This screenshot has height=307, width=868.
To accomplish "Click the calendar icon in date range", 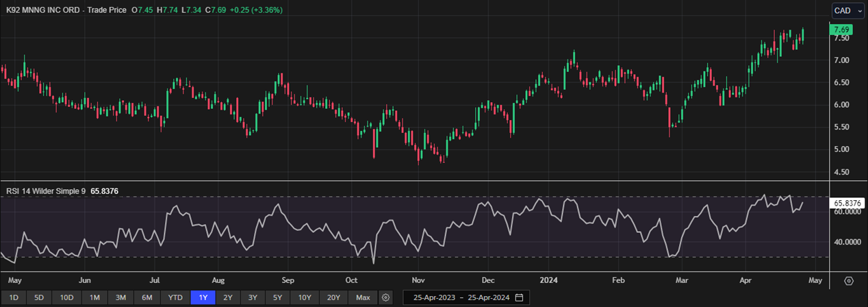I will click(x=519, y=297).
